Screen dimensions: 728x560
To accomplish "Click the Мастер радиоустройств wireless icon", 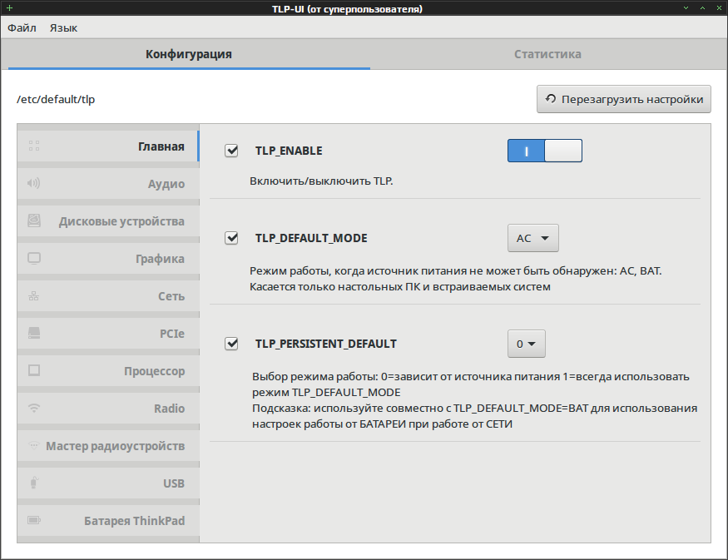I will [34, 445].
